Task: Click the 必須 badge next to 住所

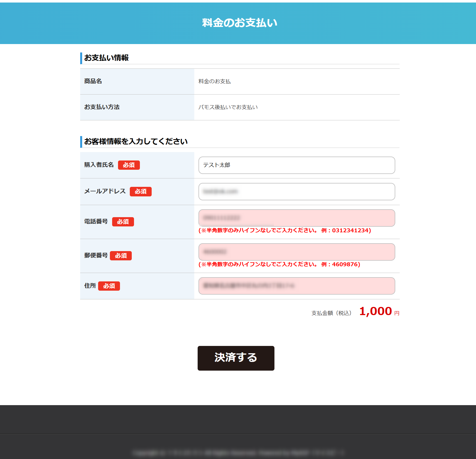Action: coord(109,286)
